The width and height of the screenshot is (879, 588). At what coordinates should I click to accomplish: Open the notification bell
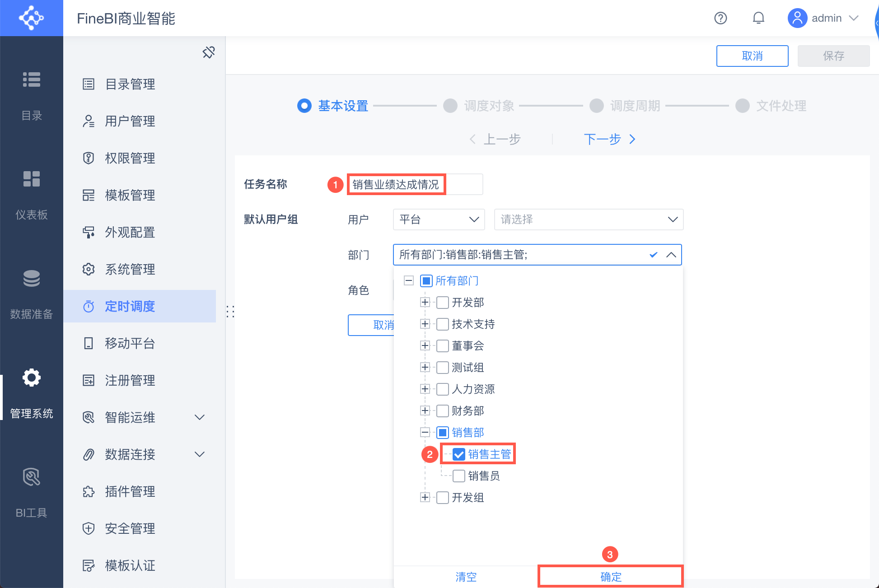[758, 18]
